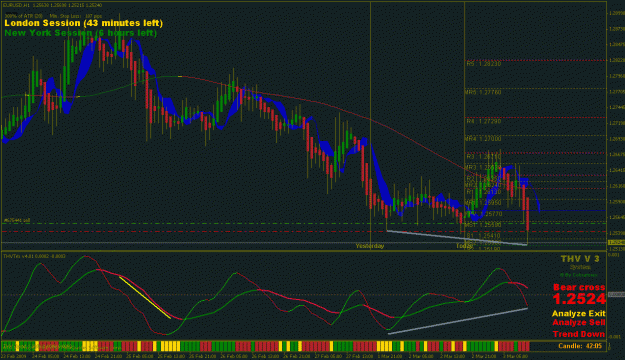This screenshot has height=360, width=625.
Task: Click the ATR stop loss info line
Action: click(53, 16)
